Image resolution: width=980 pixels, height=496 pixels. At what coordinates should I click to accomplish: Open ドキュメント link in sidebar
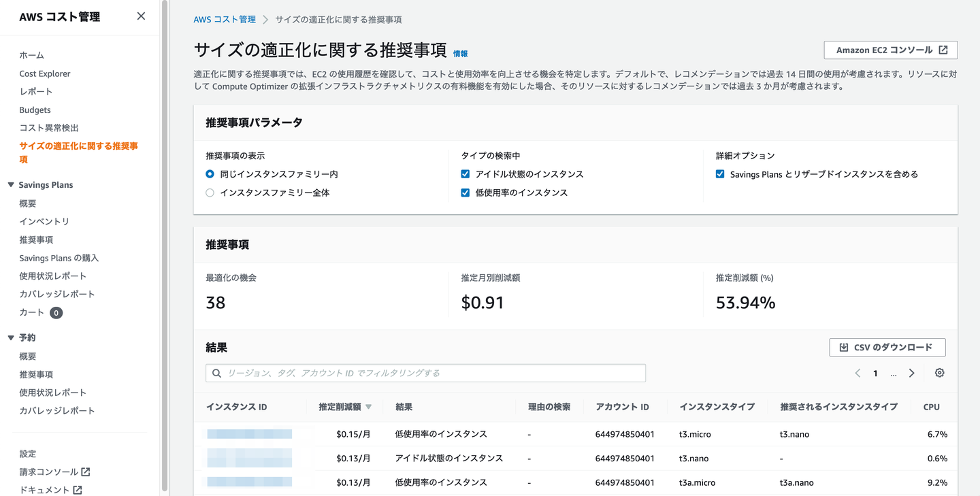point(44,490)
